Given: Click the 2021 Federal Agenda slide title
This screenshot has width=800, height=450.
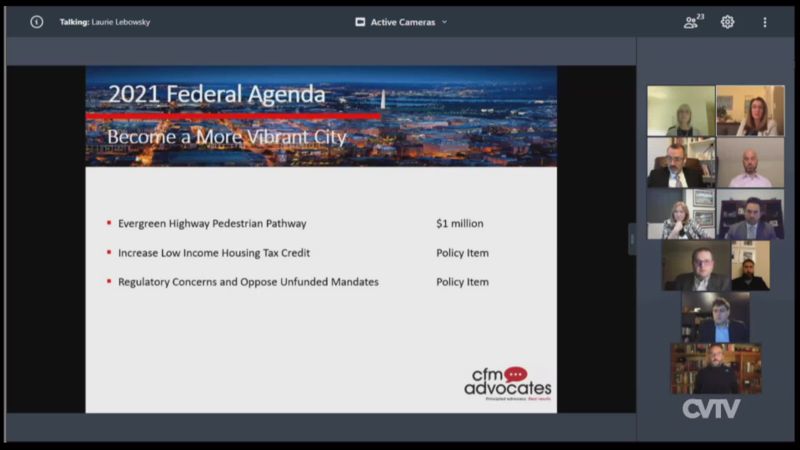Looking at the screenshot, I should pyautogui.click(x=217, y=94).
